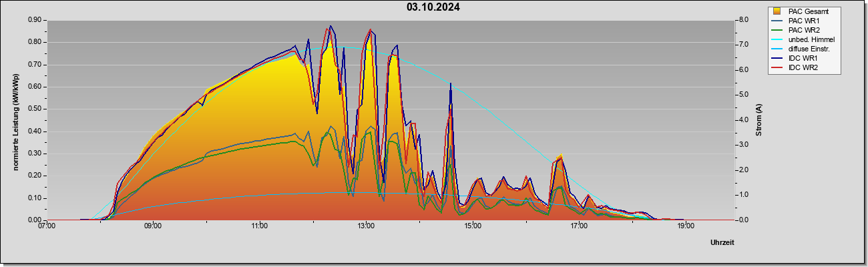Click the 09:00 label on time axis
The width and height of the screenshot is (868, 267).
[x=153, y=226]
